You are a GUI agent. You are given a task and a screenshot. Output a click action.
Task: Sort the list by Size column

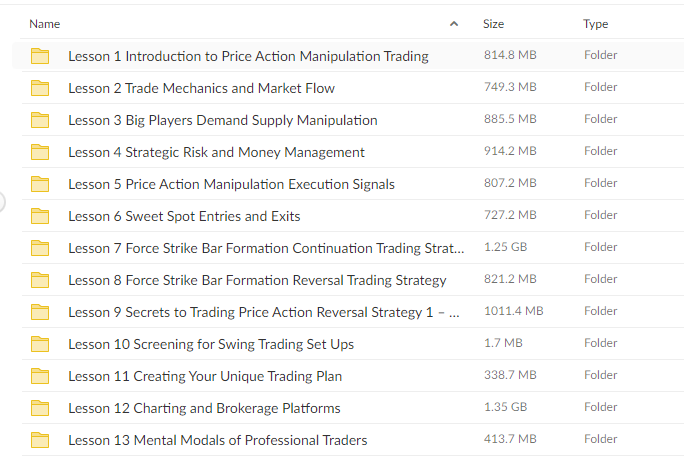click(493, 24)
